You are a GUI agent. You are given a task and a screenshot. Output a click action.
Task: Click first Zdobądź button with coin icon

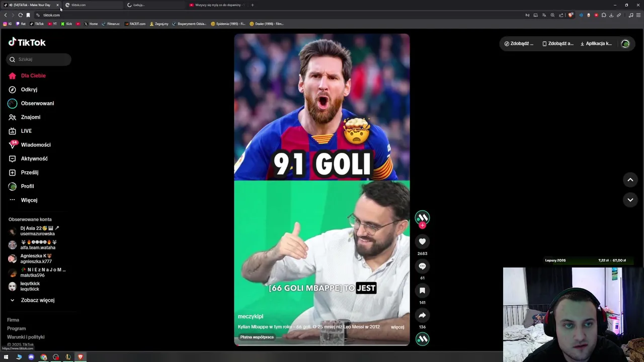(x=519, y=44)
